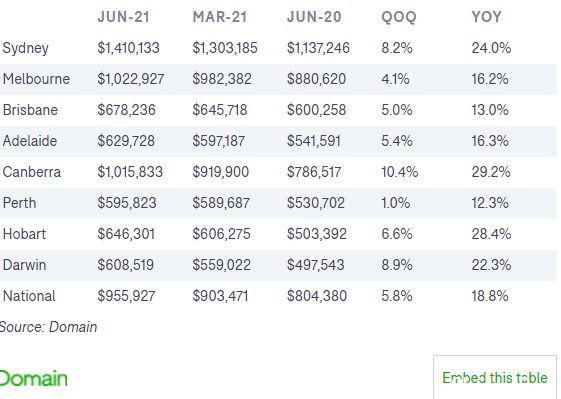The height and width of the screenshot is (399, 561).
Task: Click the YOY column header
Action: tap(487, 17)
